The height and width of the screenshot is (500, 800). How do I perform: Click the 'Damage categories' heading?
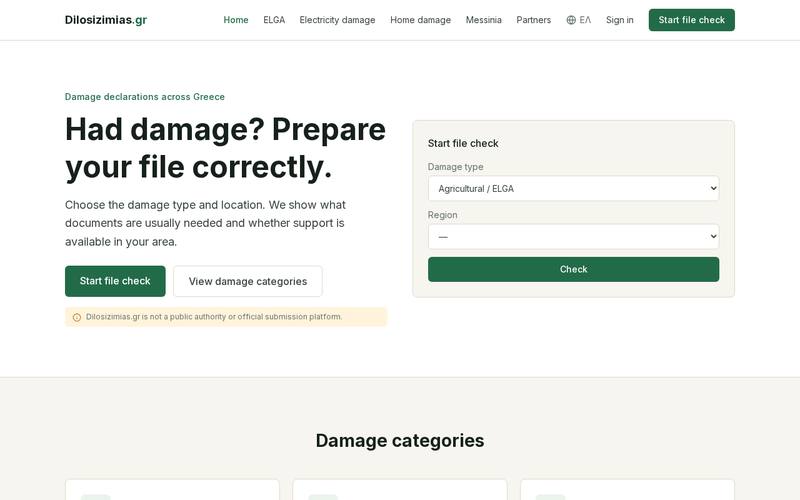pyautogui.click(x=400, y=440)
